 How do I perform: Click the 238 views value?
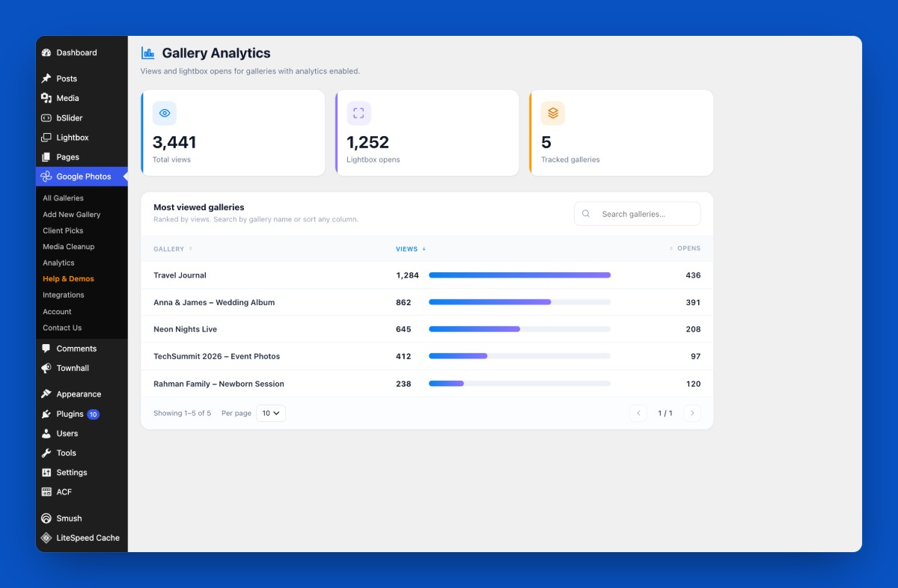tap(403, 384)
